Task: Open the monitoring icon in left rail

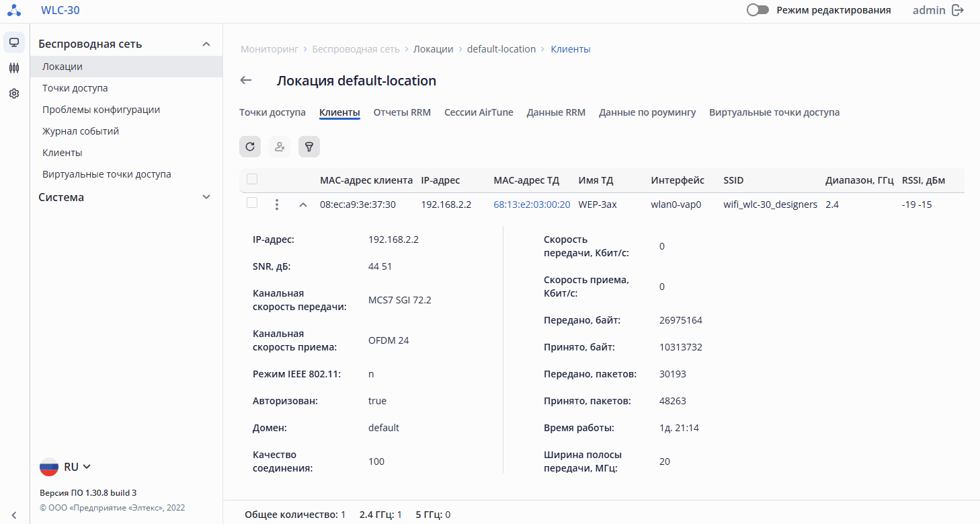Action: pyautogui.click(x=14, y=42)
